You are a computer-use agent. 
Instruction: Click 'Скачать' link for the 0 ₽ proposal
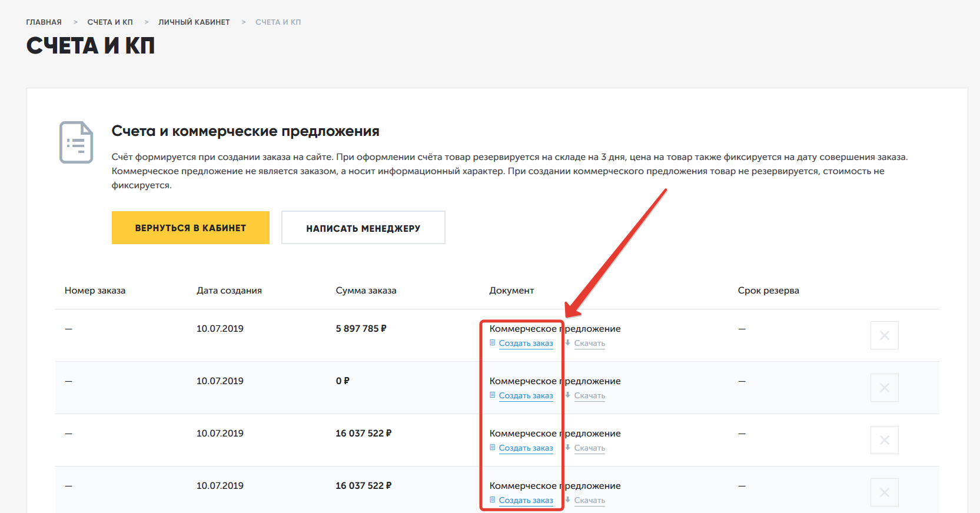tap(589, 396)
